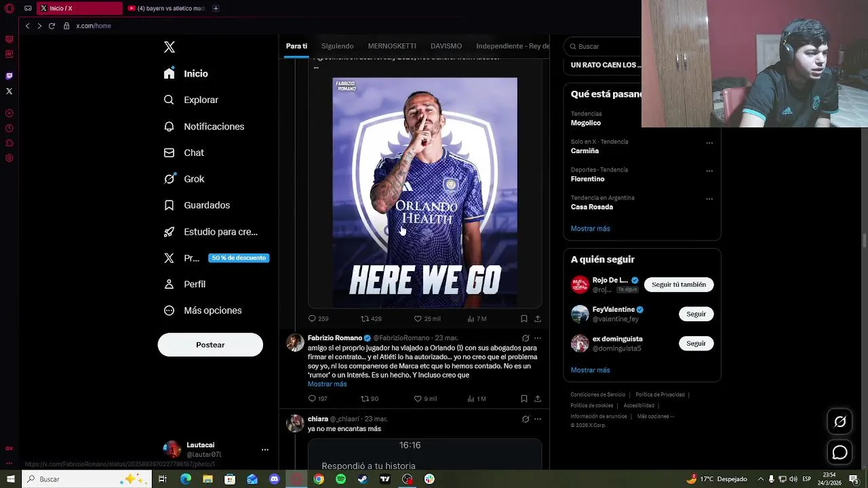Screen dimensions: 868x488
Task: Open Perfil in left navigation
Action: 184,284
